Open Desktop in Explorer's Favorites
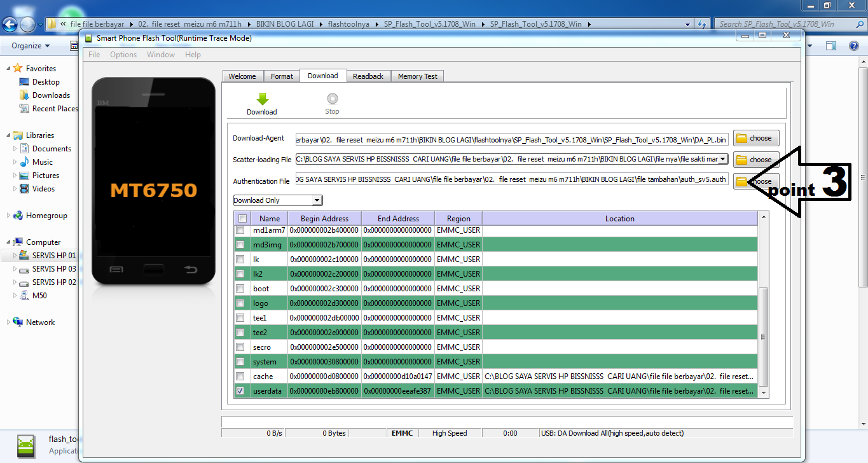868x463 pixels. coord(46,82)
